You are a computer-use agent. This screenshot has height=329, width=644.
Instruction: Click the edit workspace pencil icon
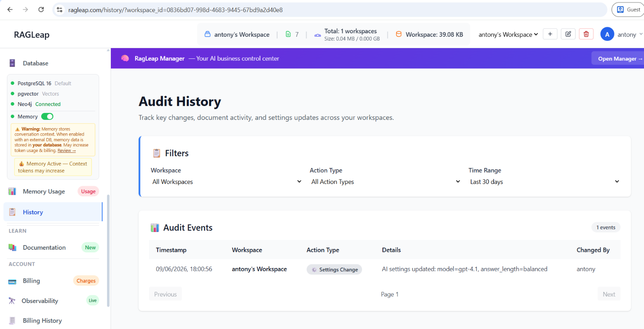coord(568,34)
